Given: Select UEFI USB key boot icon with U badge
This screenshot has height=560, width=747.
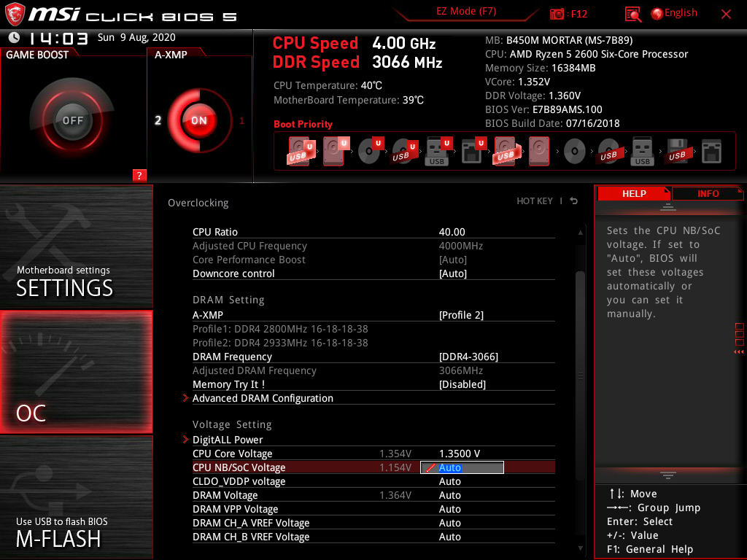Looking at the screenshot, I should pos(438,151).
